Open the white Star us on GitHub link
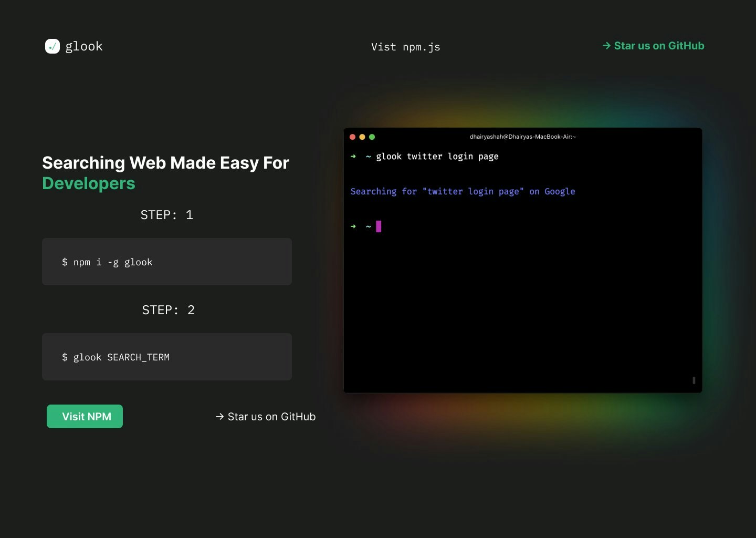The height and width of the screenshot is (538, 756). coord(266,417)
